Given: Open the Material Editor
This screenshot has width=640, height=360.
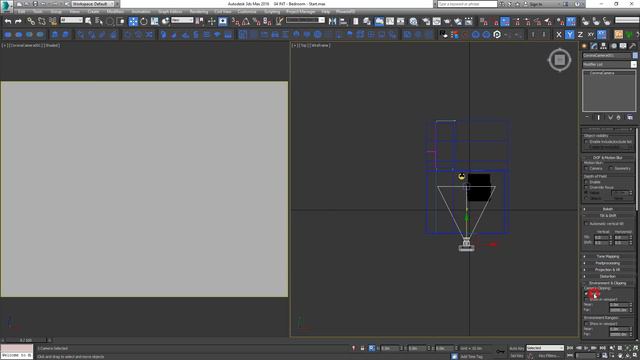Looking at the screenshot, I should 413,21.
